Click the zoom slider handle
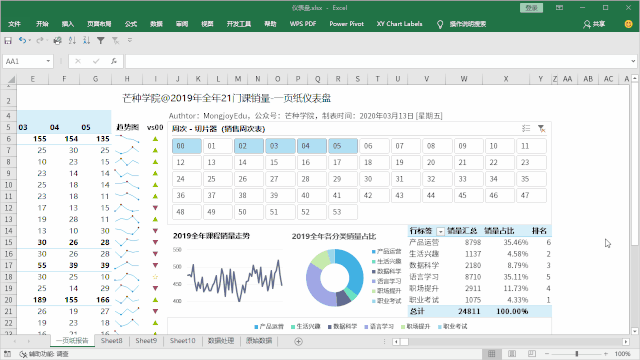Screen dimensions: 640x360 pos(577,354)
